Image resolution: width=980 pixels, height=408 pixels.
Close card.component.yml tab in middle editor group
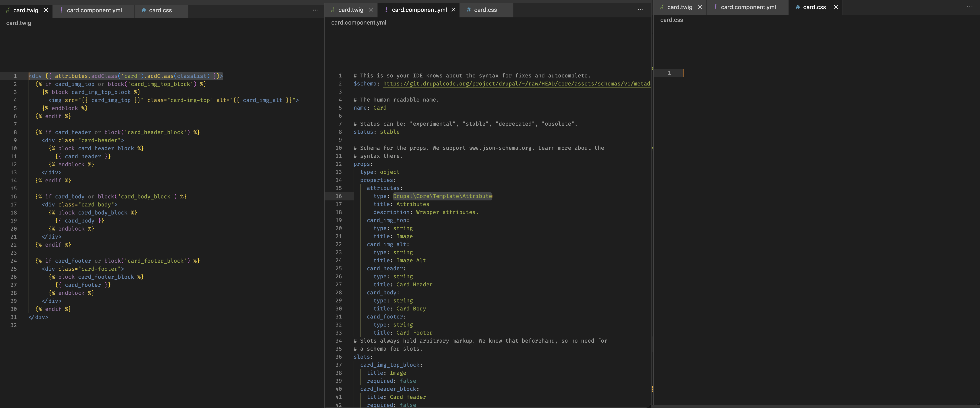pyautogui.click(x=453, y=10)
